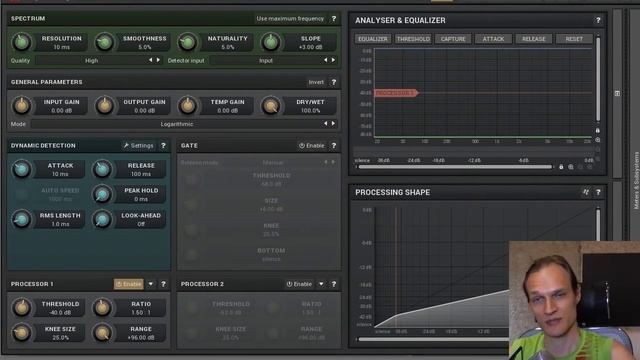The image size is (640, 360).
Task: Click the Naturality knob
Action: (187, 42)
